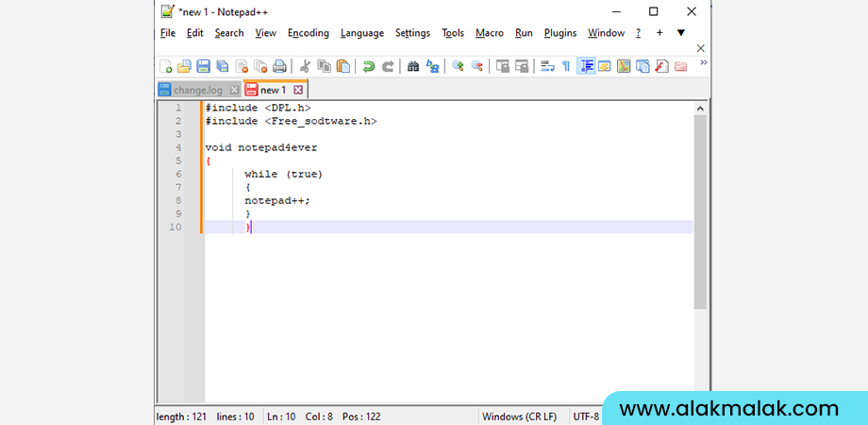Click line number 4 in the margin
The height and width of the screenshot is (425, 868).
[177, 147]
